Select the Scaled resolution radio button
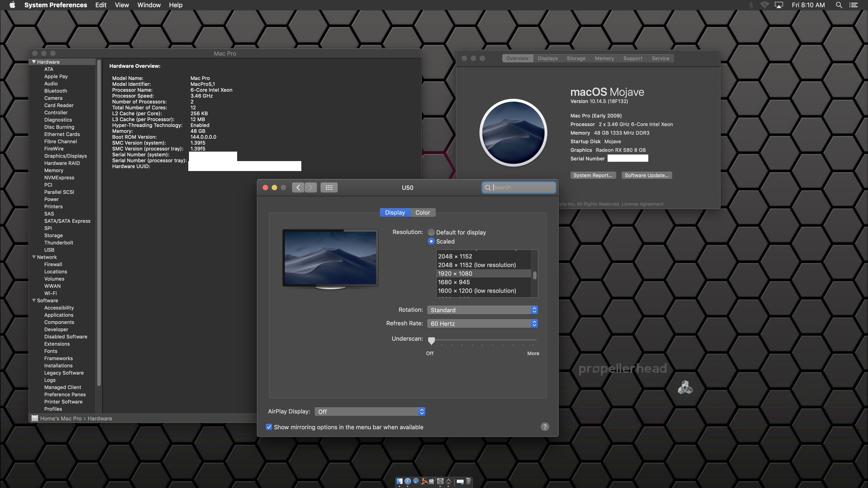 [431, 242]
